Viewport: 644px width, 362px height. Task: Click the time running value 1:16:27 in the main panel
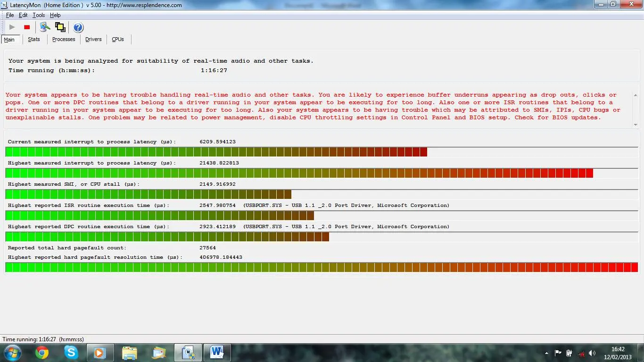214,70
